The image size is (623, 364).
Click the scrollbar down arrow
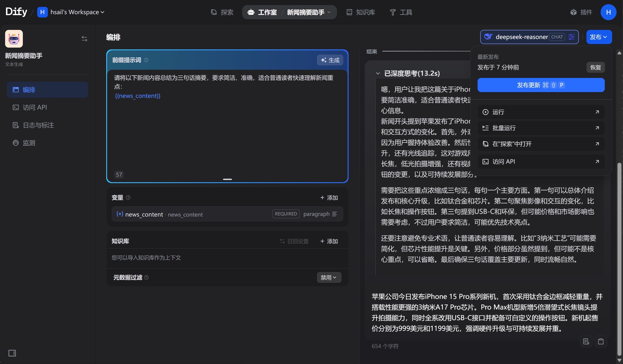pos(619,360)
